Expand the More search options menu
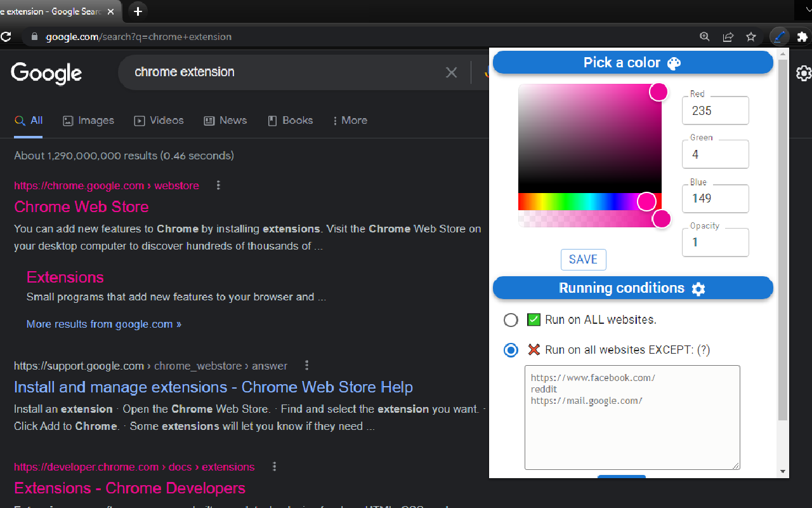 pyautogui.click(x=350, y=121)
